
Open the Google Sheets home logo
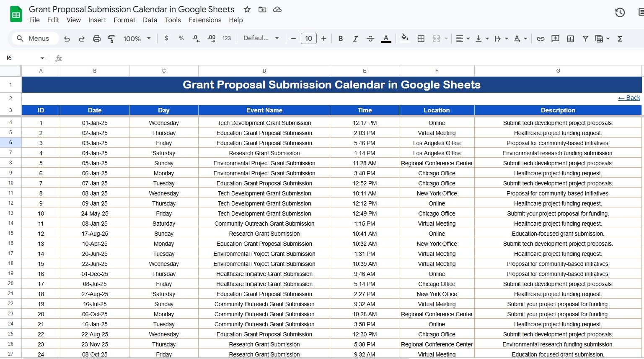tap(16, 14)
